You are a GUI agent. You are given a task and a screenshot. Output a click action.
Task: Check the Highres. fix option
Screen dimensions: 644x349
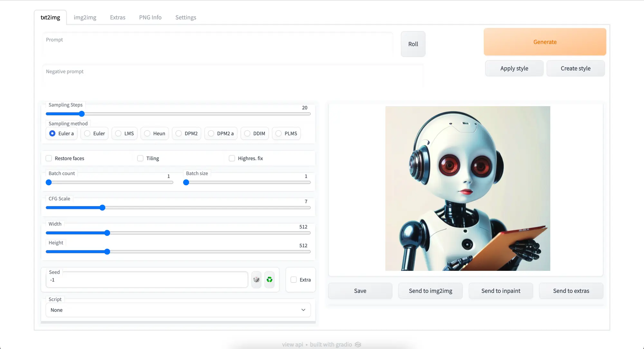coord(232,158)
